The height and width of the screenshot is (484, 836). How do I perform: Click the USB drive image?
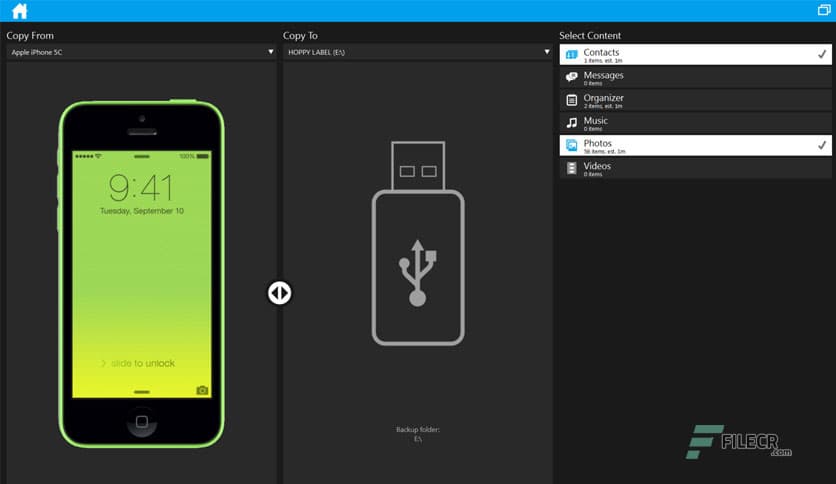click(418, 243)
